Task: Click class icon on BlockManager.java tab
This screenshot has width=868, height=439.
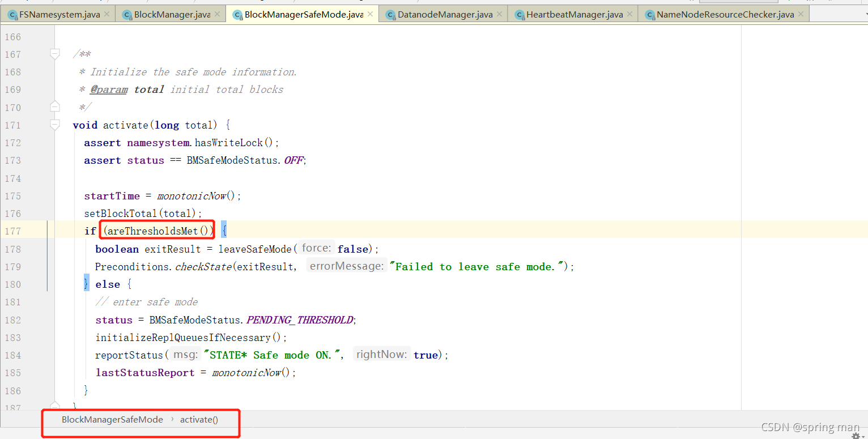Action: (x=127, y=15)
